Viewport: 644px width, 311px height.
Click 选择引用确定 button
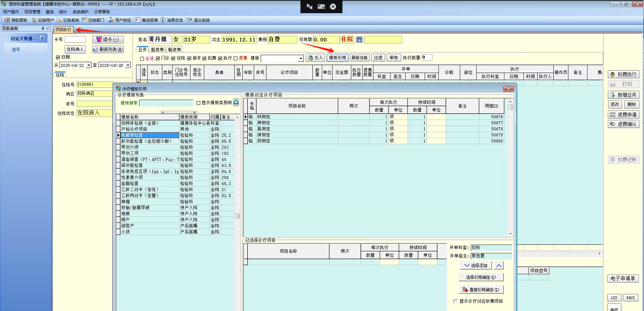(481, 277)
